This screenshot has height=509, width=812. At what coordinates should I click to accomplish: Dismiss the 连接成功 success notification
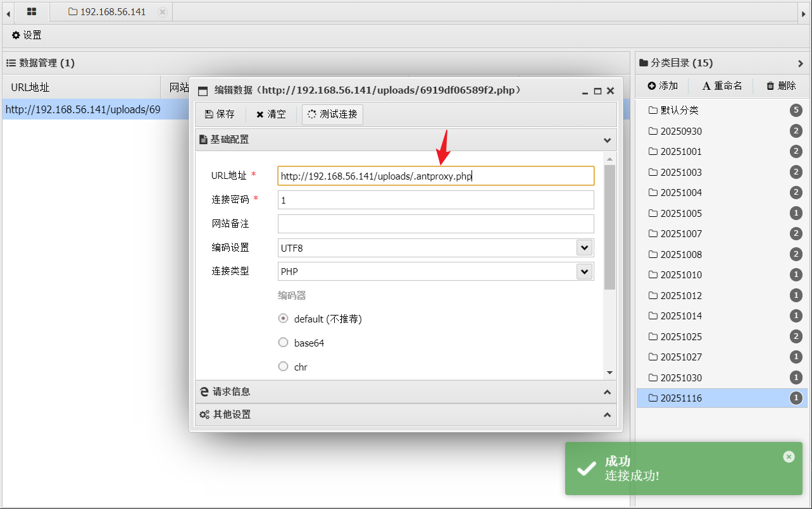coord(788,457)
